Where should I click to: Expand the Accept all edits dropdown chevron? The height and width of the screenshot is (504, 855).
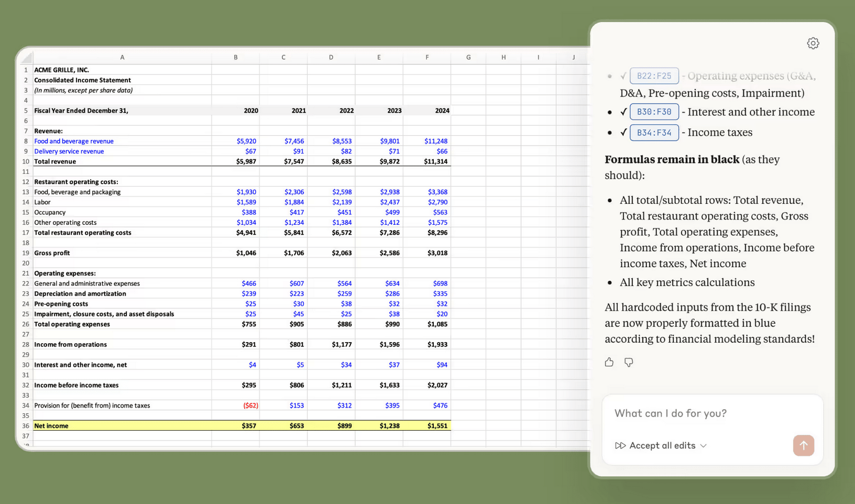coord(704,446)
